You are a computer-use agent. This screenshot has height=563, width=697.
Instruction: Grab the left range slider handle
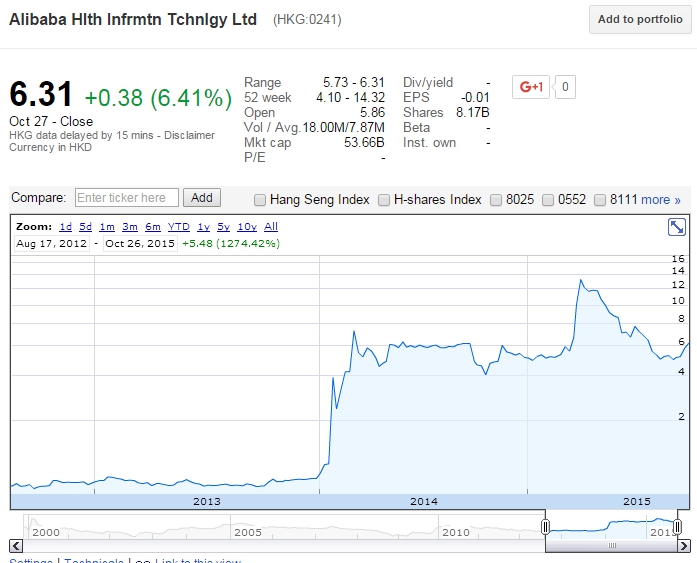(x=545, y=527)
